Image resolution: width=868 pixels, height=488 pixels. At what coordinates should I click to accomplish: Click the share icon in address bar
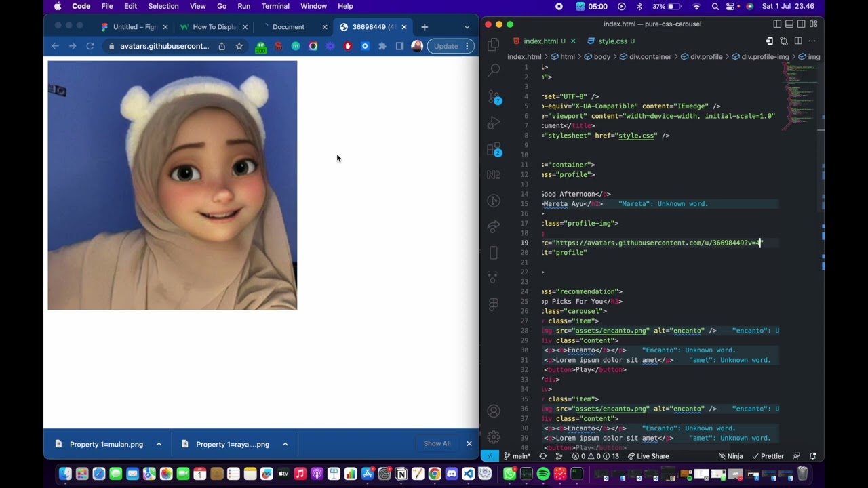[222, 46]
